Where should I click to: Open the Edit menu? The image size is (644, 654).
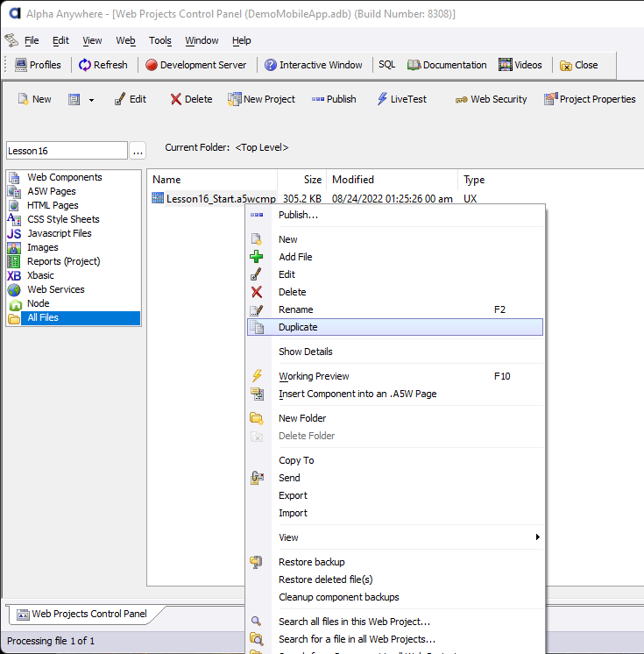pyautogui.click(x=60, y=40)
